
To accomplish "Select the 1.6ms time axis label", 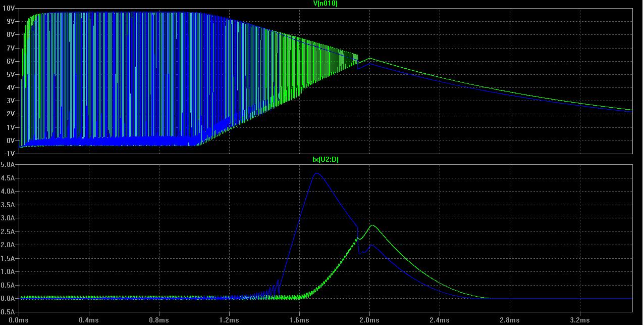I will [299, 320].
